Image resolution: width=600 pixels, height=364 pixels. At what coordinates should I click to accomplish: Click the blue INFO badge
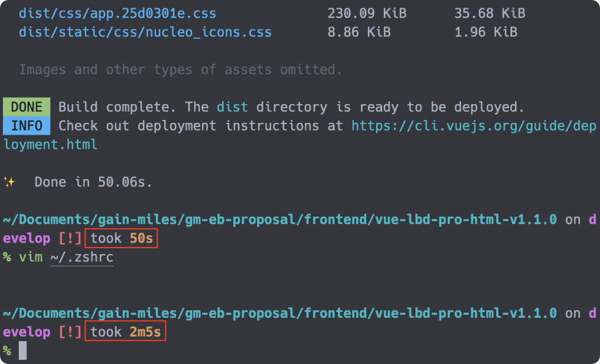26,125
